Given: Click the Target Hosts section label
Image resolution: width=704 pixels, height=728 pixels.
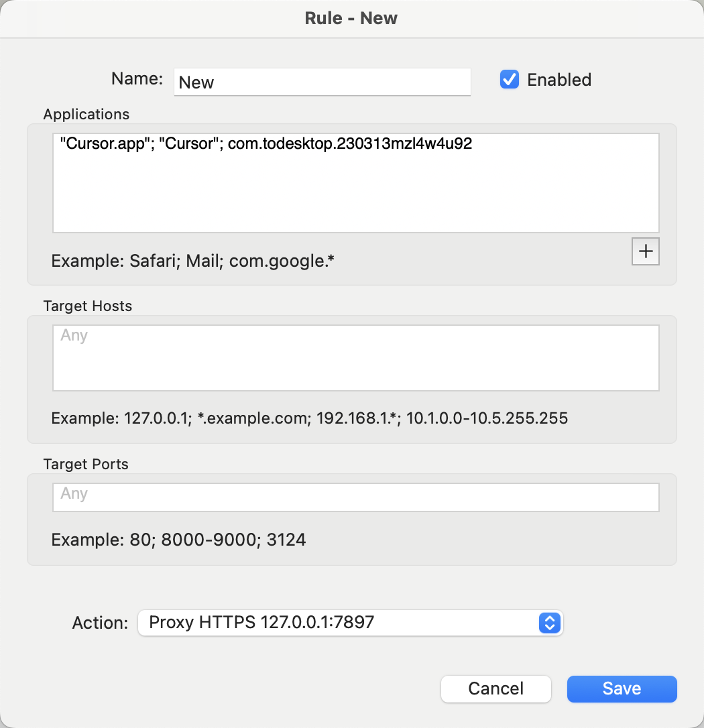Looking at the screenshot, I should (88, 306).
